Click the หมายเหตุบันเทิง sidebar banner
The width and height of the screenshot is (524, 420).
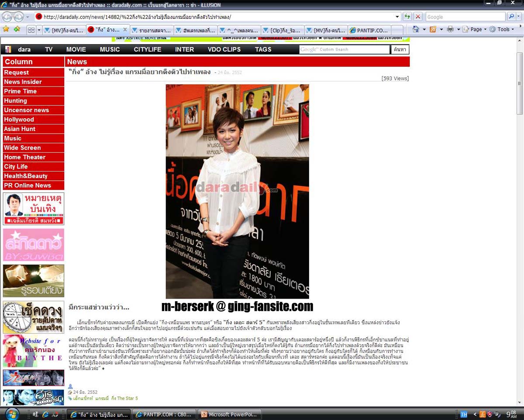click(34, 209)
